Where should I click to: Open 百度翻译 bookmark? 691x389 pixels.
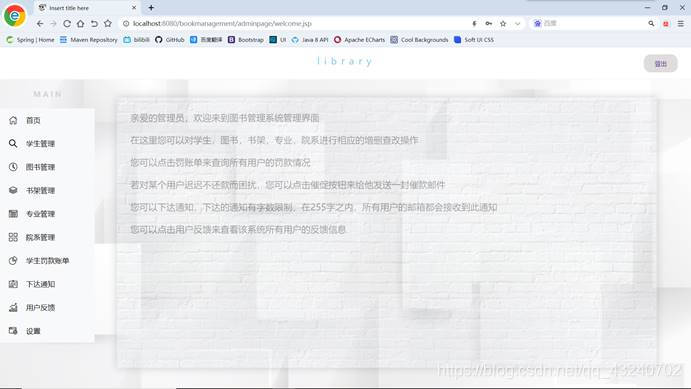pyautogui.click(x=206, y=40)
